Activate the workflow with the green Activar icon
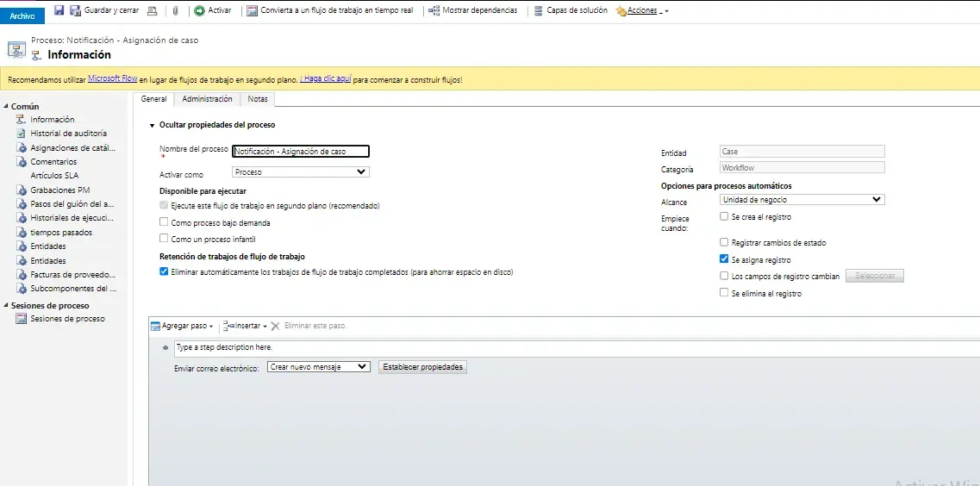This screenshot has height=486, width=980. pyautogui.click(x=200, y=10)
